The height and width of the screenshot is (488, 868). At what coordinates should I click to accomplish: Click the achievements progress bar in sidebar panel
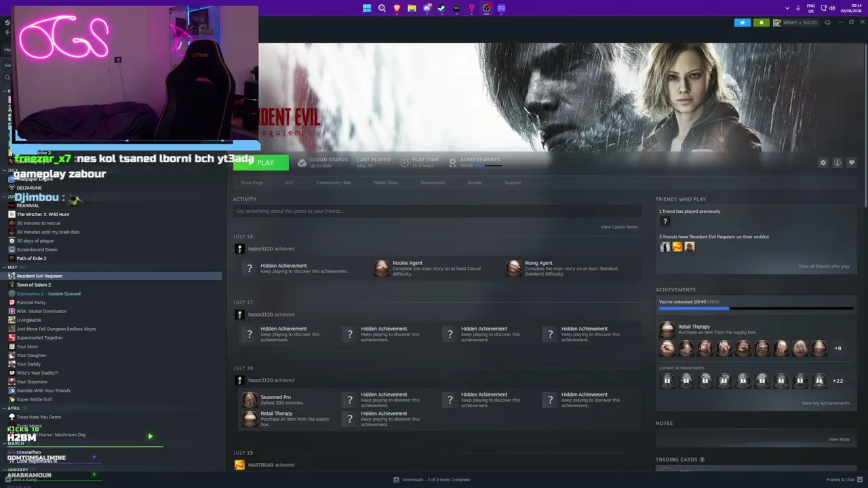tap(756, 308)
